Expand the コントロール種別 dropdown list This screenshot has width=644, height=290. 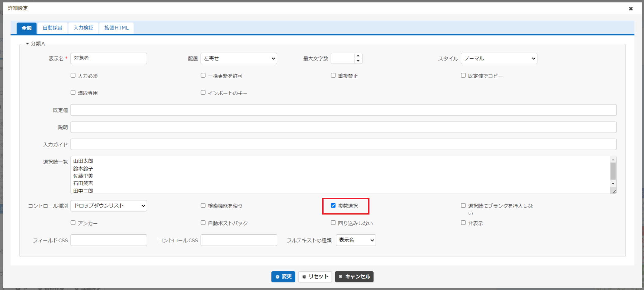tap(109, 206)
